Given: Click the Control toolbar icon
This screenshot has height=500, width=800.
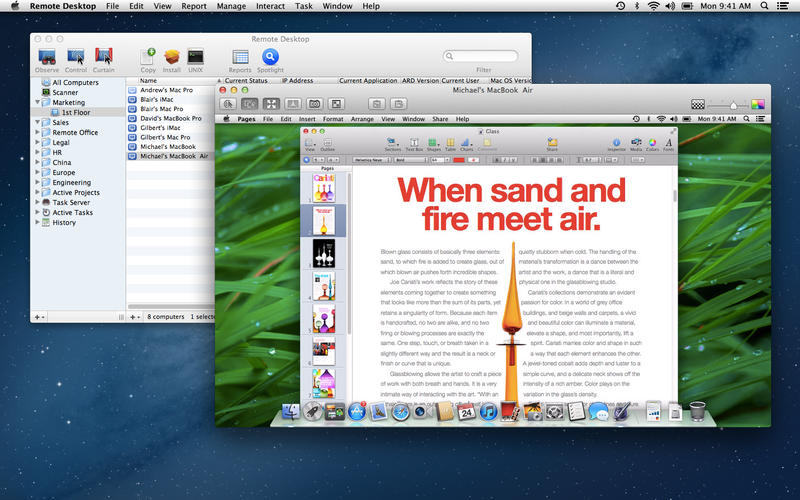Looking at the screenshot, I should click(76, 57).
